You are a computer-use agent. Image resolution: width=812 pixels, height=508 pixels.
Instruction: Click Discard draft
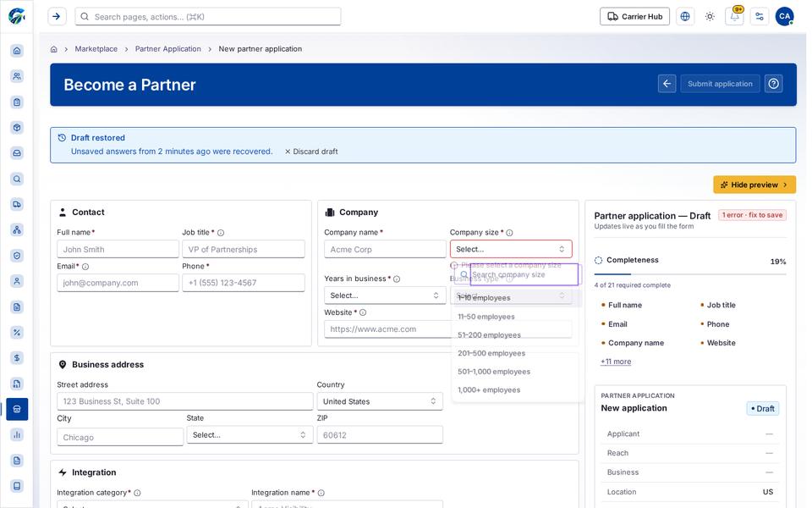[311, 152]
